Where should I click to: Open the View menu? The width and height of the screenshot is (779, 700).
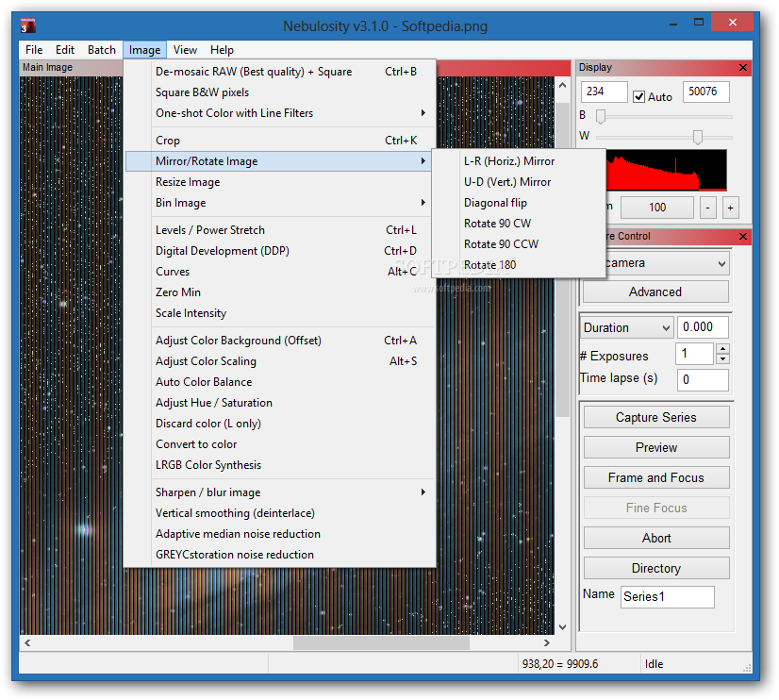click(x=185, y=50)
